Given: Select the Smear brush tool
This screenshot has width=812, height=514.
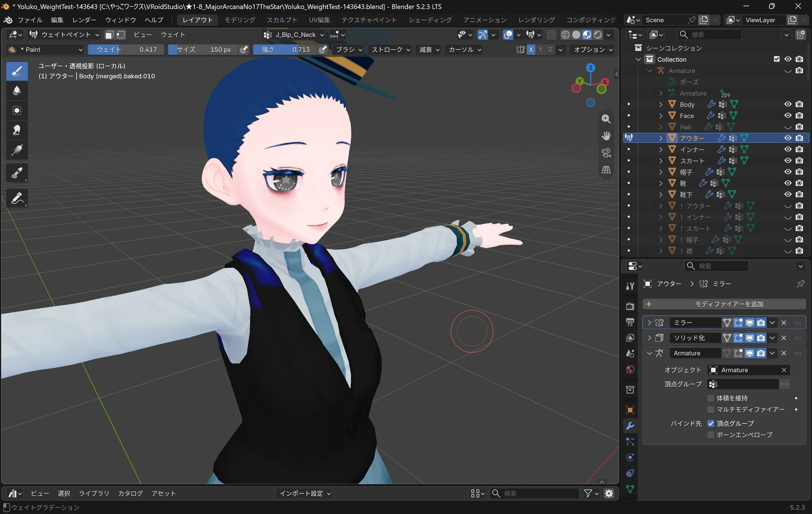Looking at the screenshot, I should 17,130.
